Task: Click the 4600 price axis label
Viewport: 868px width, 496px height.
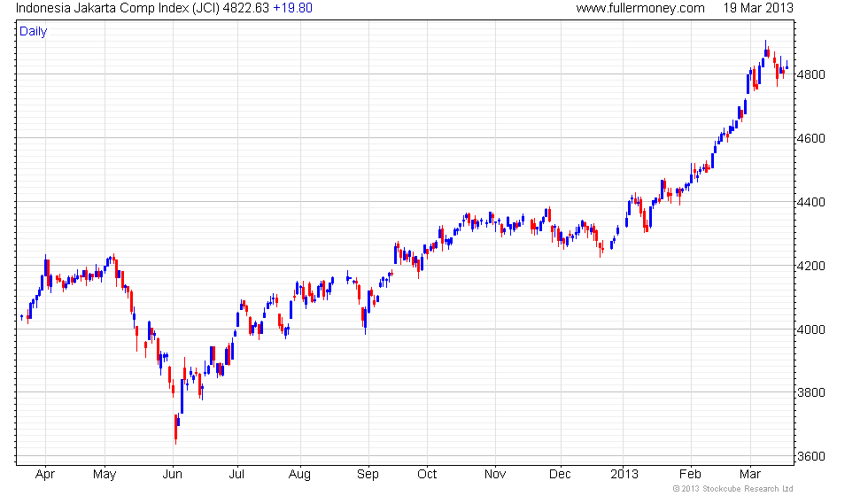Action: coord(810,138)
